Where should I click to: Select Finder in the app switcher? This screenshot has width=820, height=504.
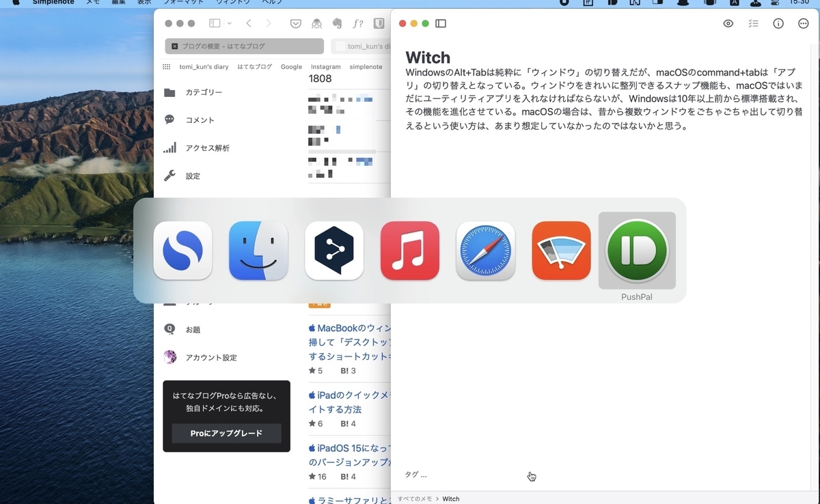point(258,251)
